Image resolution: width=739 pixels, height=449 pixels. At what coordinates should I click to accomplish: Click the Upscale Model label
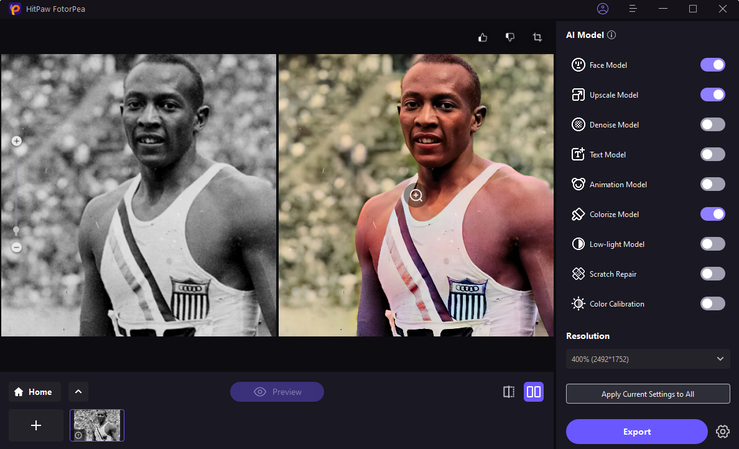[x=614, y=95]
